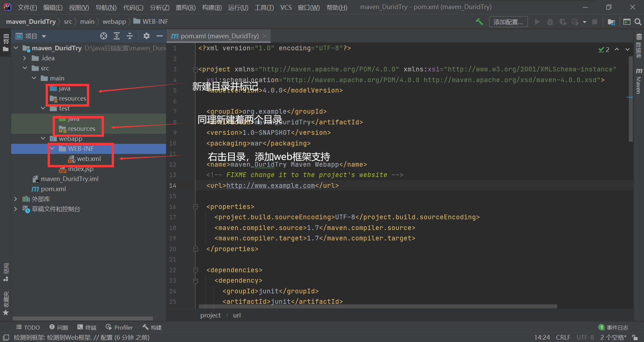
Task: Open the Maven side panel
Action: click(x=639, y=80)
